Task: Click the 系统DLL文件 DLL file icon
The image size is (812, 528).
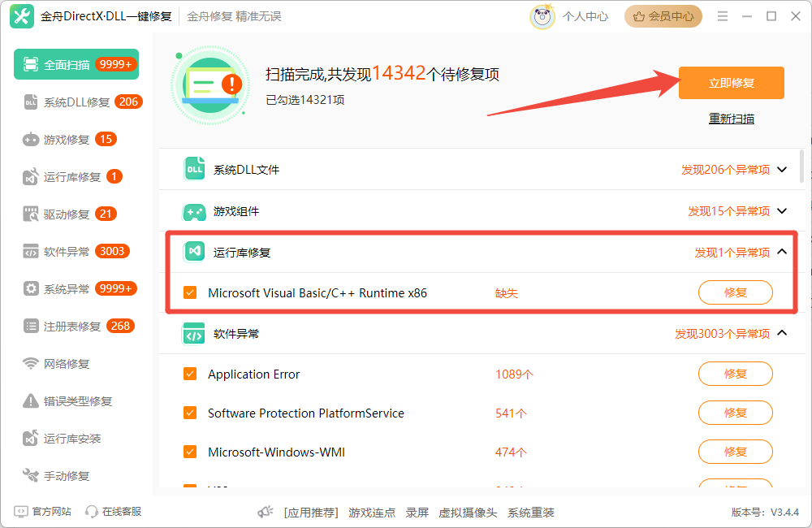Action: tap(194, 169)
